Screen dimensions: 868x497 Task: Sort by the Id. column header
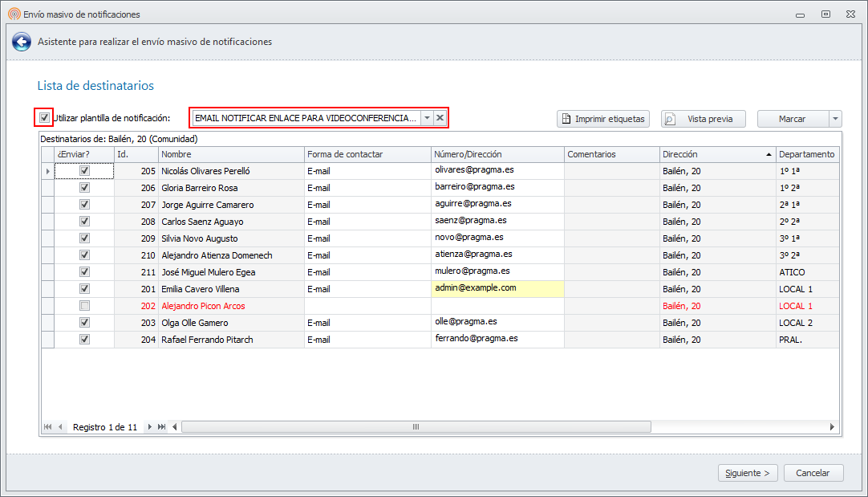[136, 154]
